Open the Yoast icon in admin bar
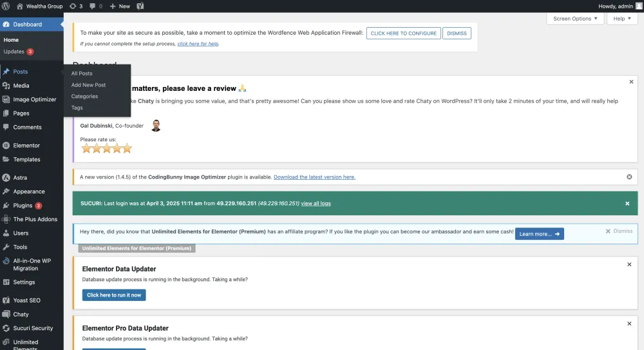The height and width of the screenshot is (350, 644). [x=140, y=6]
